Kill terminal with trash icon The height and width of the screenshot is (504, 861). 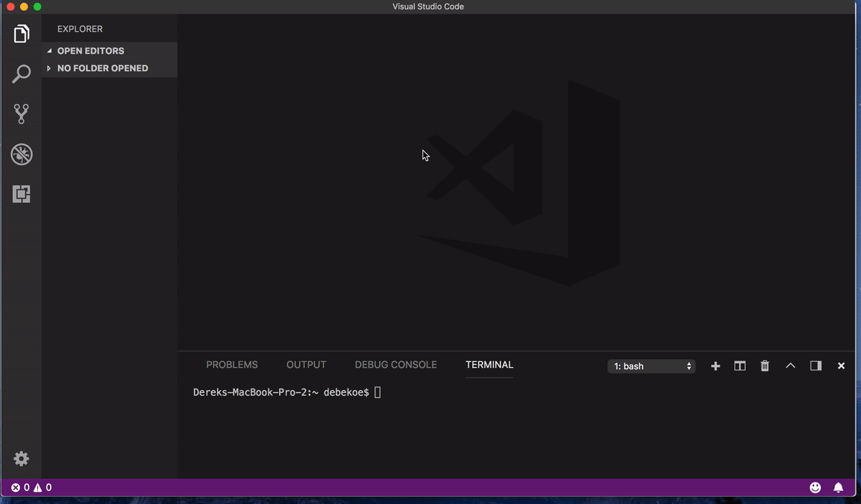[765, 366]
